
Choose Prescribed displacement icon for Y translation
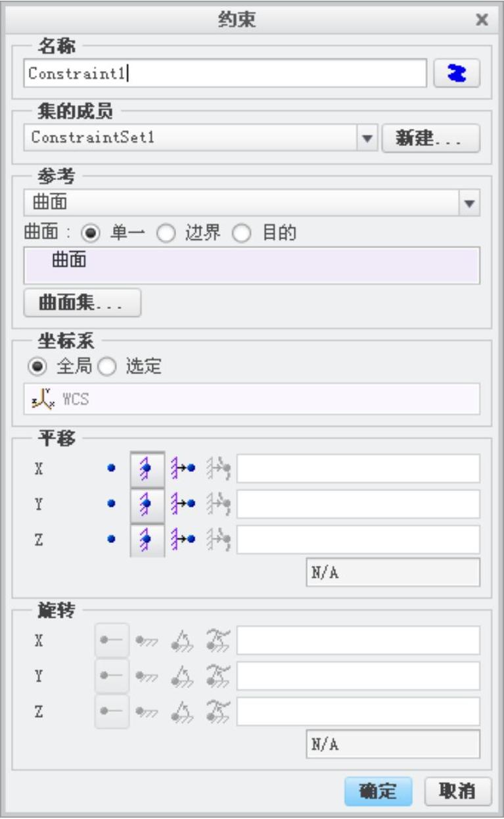pos(183,504)
